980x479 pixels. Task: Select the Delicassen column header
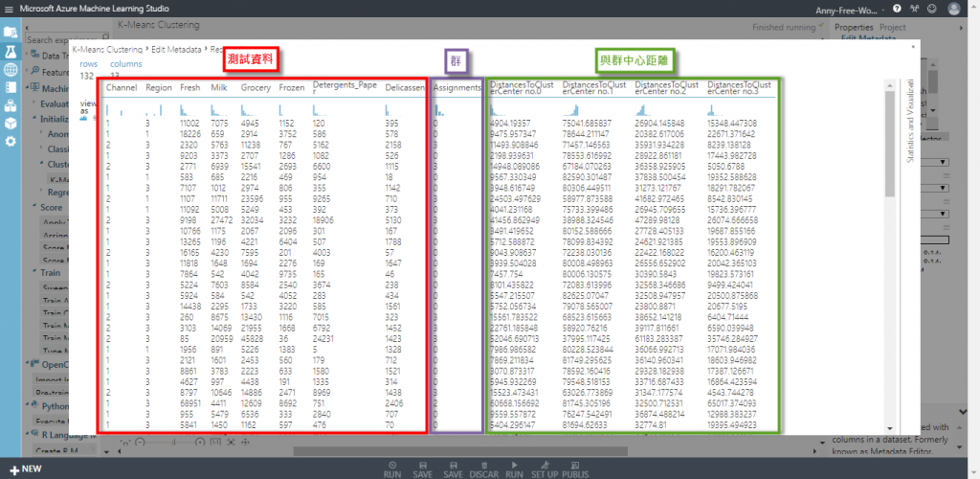point(405,88)
